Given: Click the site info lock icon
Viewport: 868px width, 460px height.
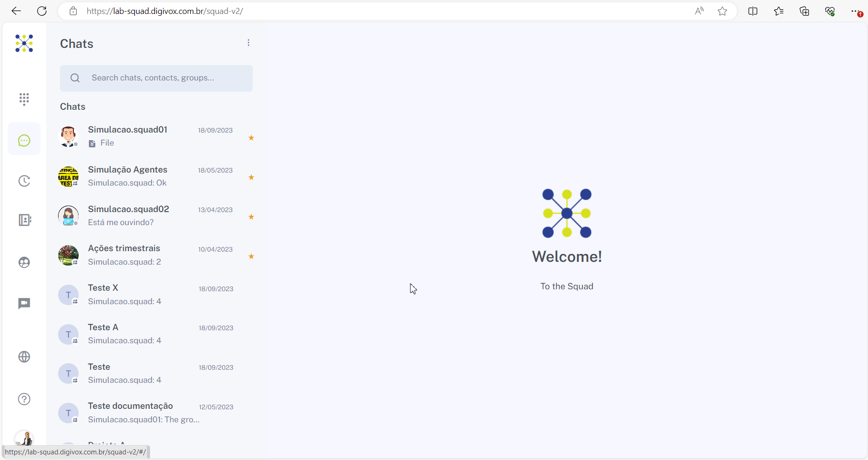Looking at the screenshot, I should [73, 11].
